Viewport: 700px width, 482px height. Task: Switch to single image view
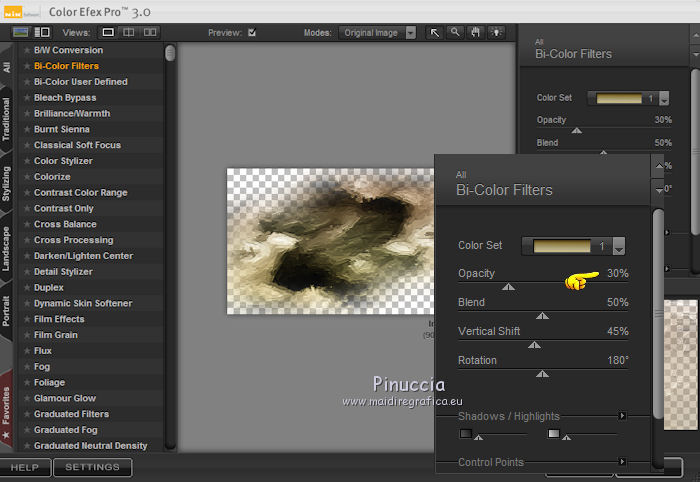[x=109, y=32]
